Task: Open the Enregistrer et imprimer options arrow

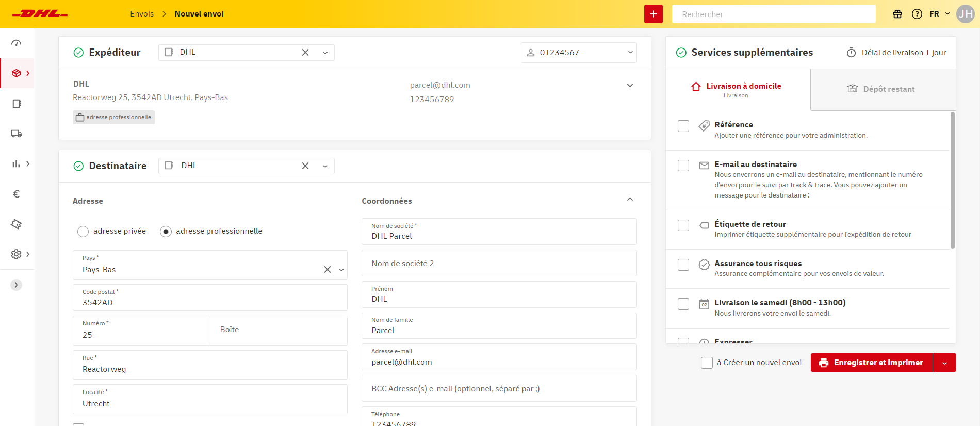Action: (944, 363)
